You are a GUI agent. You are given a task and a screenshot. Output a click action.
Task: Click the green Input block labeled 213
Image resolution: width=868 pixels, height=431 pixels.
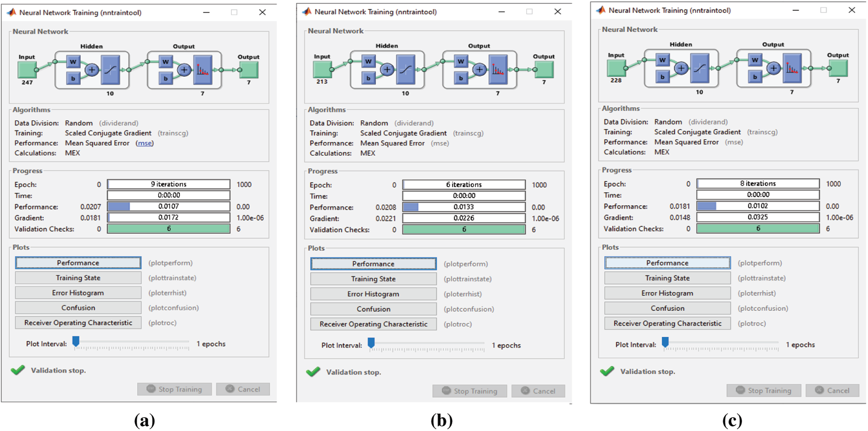click(322, 70)
